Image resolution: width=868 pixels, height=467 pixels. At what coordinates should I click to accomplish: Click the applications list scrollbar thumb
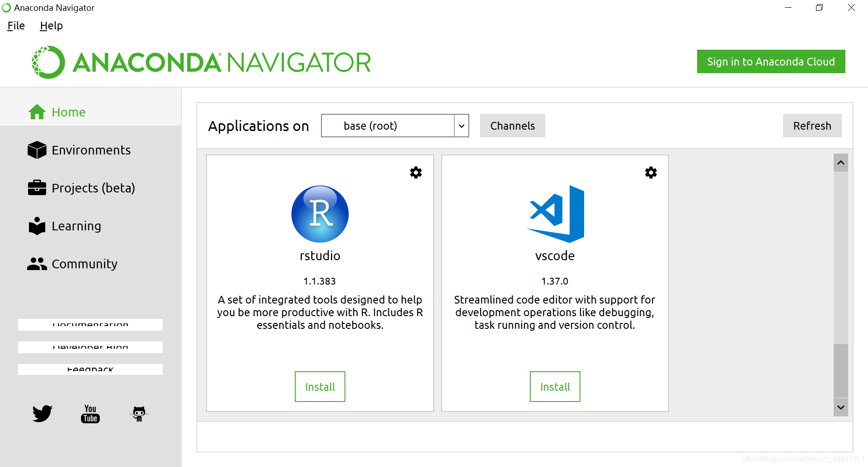pos(841,371)
